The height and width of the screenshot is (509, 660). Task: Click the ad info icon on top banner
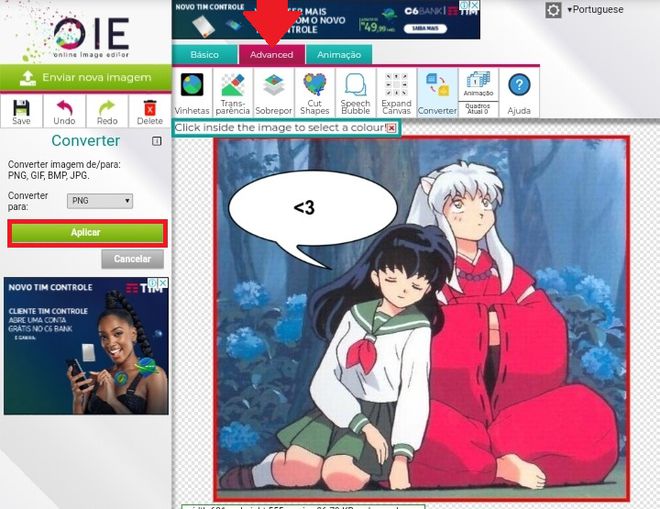coord(464,5)
